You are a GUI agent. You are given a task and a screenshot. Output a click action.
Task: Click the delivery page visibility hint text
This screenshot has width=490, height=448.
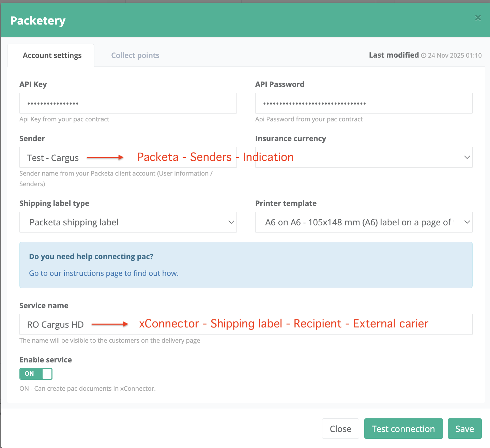point(110,340)
